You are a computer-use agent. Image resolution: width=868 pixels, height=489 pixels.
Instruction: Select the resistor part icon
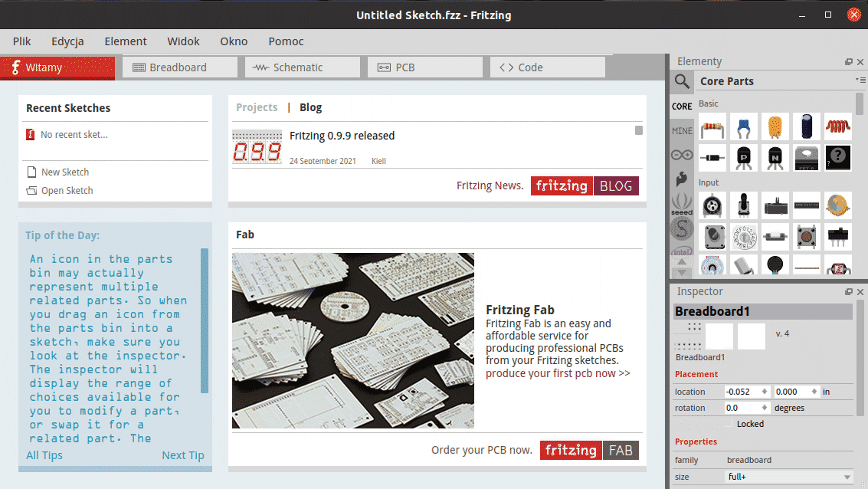click(712, 126)
